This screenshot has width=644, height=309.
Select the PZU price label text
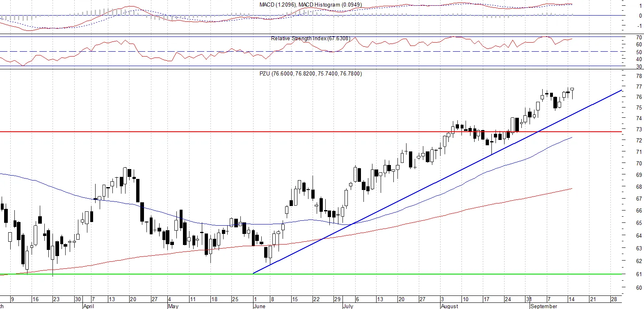click(311, 74)
